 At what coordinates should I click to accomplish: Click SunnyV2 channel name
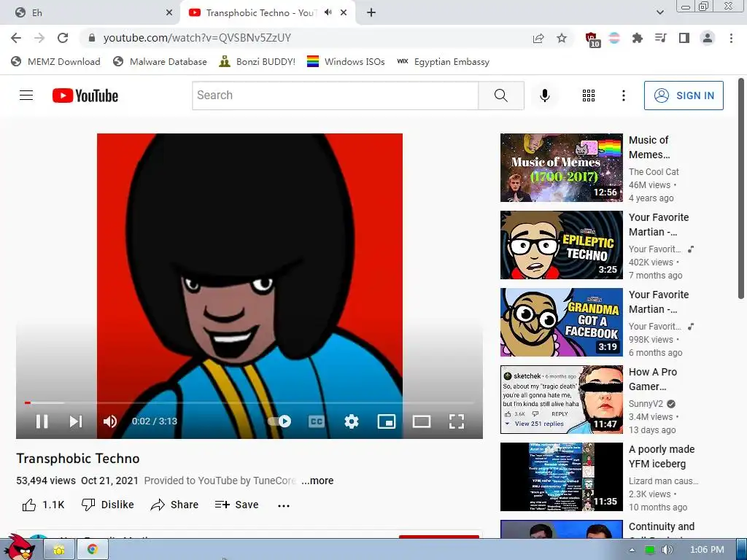click(x=646, y=404)
